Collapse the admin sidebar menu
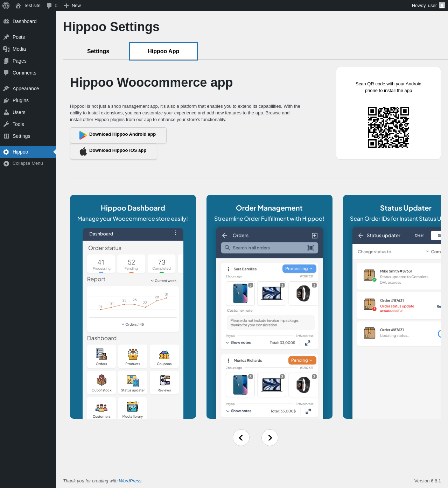This screenshot has height=488, width=448. pos(28,163)
